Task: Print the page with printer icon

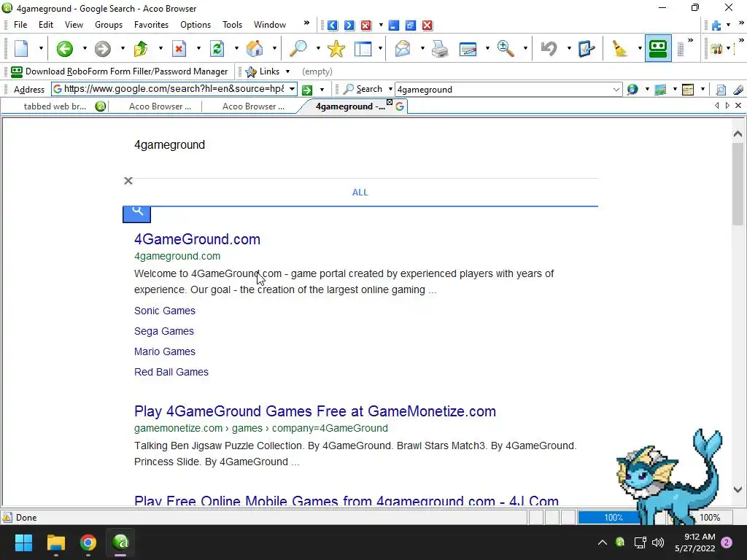Action: (439, 48)
